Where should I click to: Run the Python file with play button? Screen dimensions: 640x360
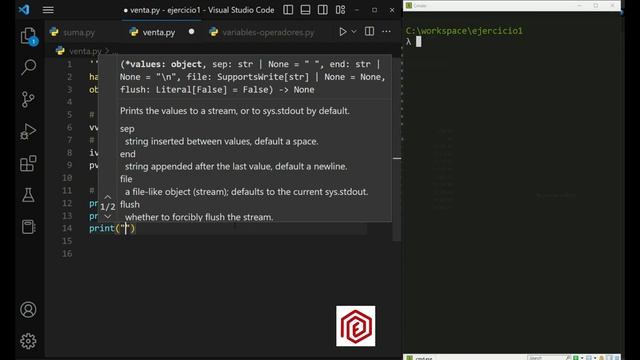click(x=342, y=32)
